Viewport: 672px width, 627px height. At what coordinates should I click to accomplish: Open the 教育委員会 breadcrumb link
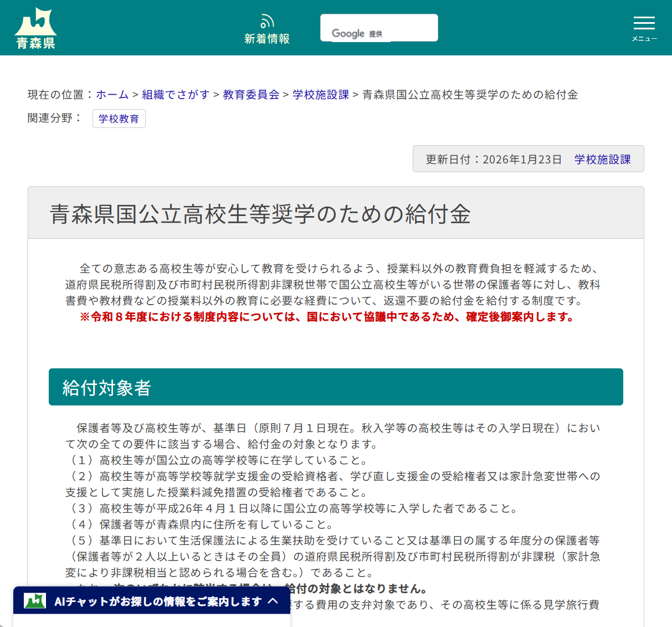point(250,95)
